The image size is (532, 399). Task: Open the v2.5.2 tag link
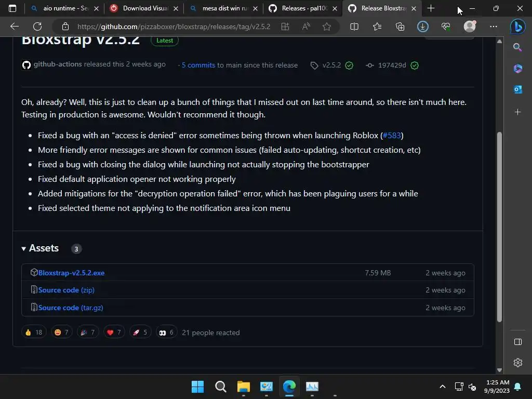(x=331, y=65)
